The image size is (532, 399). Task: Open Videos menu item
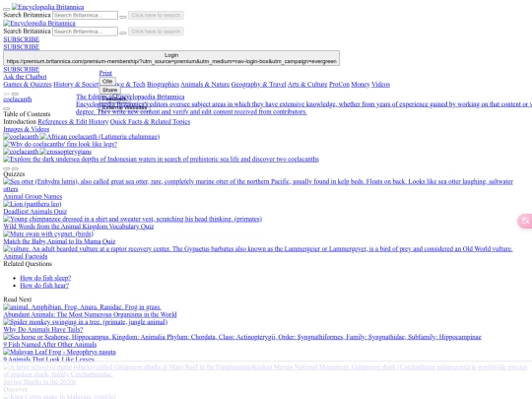click(380, 85)
